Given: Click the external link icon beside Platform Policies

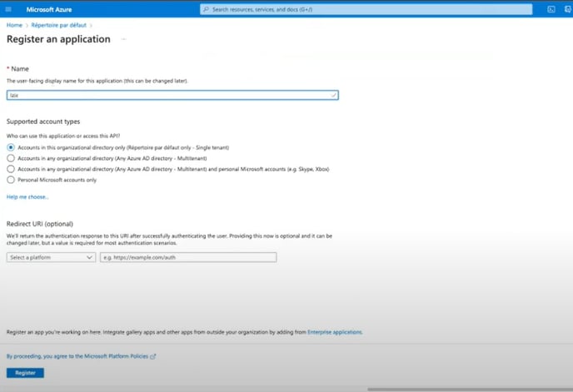Looking at the screenshot, I should point(152,356).
